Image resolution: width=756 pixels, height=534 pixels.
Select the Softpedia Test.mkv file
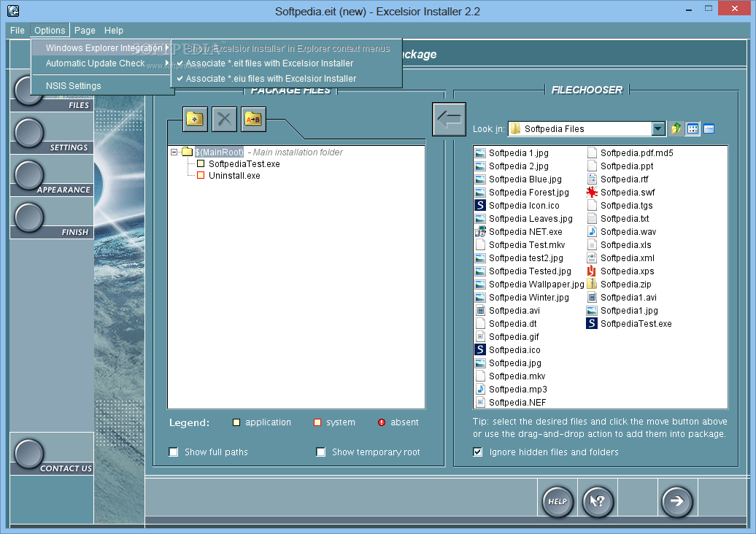[521, 245]
